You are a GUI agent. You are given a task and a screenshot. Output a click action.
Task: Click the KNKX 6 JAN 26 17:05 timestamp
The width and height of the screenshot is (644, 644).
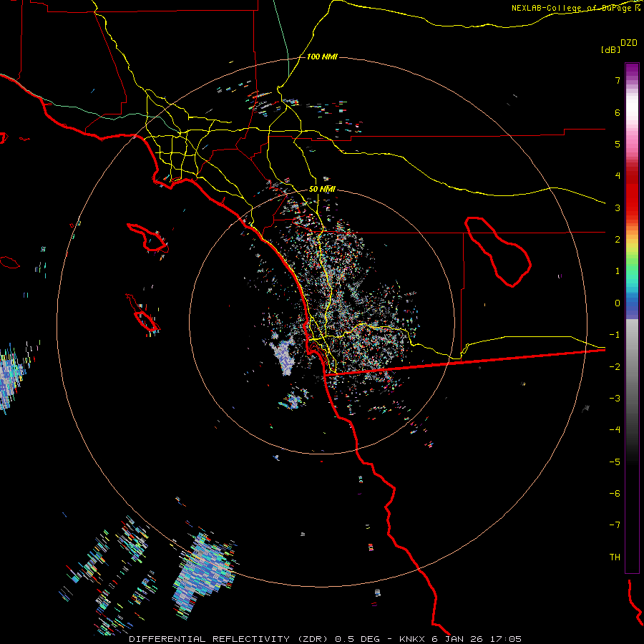pyautogui.click(x=460, y=639)
